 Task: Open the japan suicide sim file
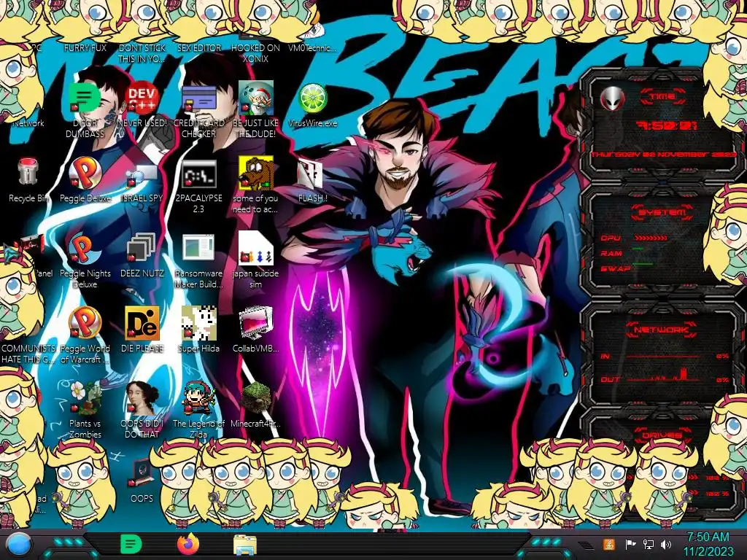point(256,248)
